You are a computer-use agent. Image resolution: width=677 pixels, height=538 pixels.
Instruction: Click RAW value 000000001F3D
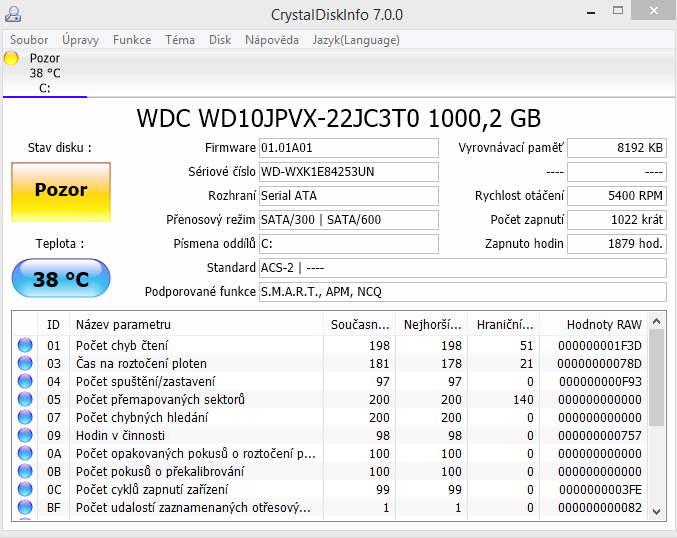point(600,345)
